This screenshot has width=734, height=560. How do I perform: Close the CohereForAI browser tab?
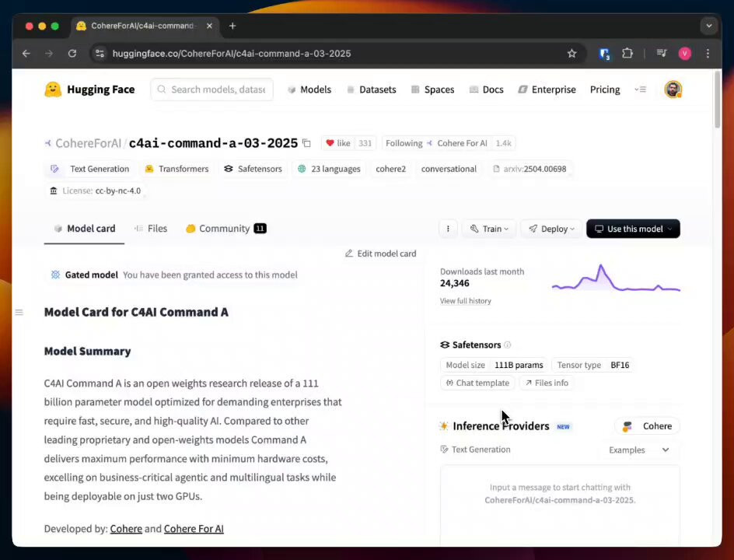[x=209, y=26]
